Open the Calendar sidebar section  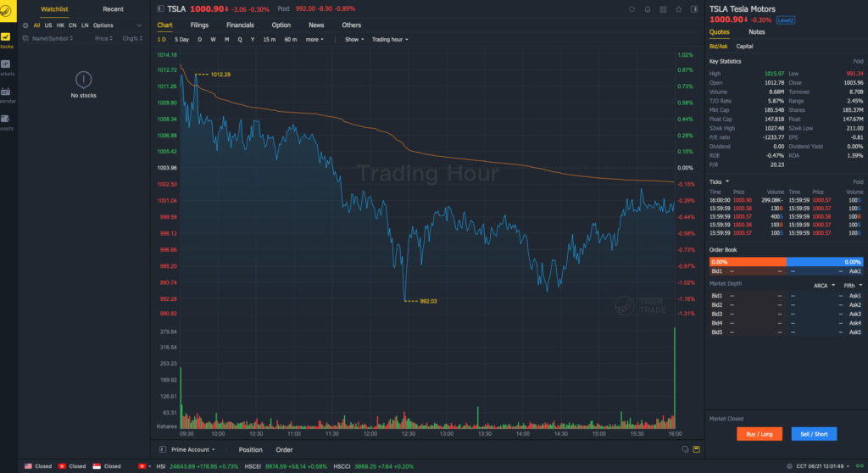point(6,95)
